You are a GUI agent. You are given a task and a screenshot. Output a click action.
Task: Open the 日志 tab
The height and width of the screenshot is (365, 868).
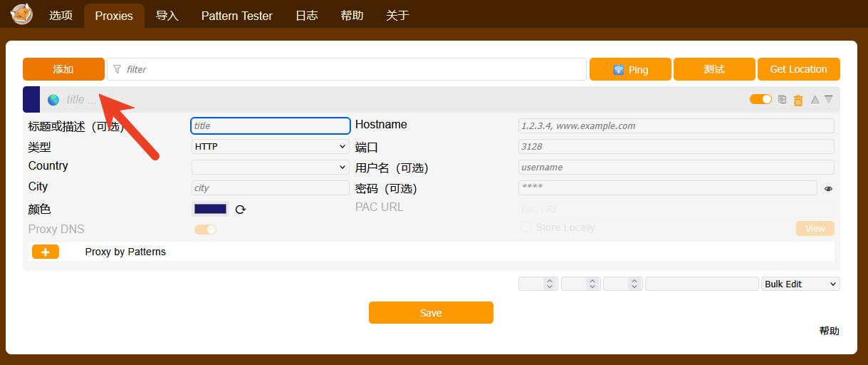coord(306,16)
